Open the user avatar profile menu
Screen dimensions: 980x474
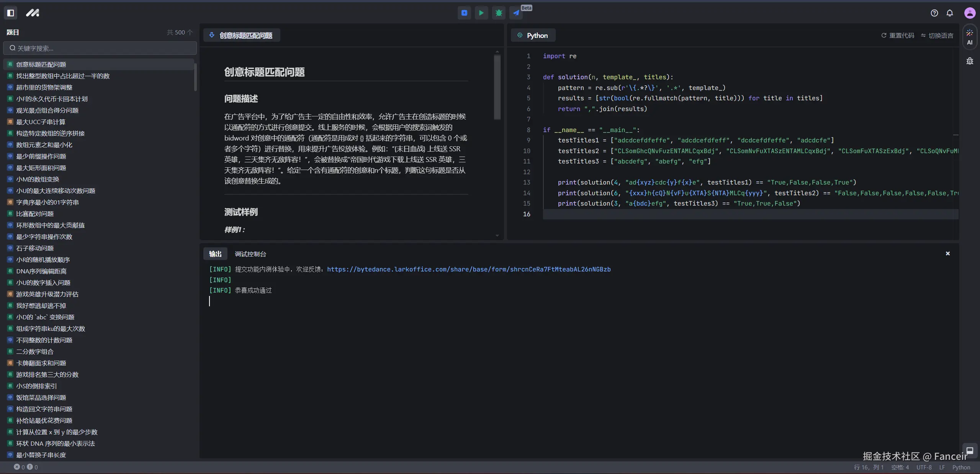(970, 13)
